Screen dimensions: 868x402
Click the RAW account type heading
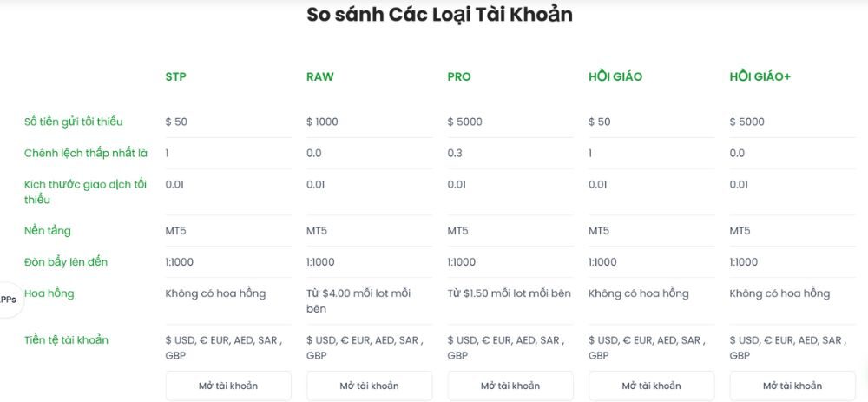pos(319,76)
